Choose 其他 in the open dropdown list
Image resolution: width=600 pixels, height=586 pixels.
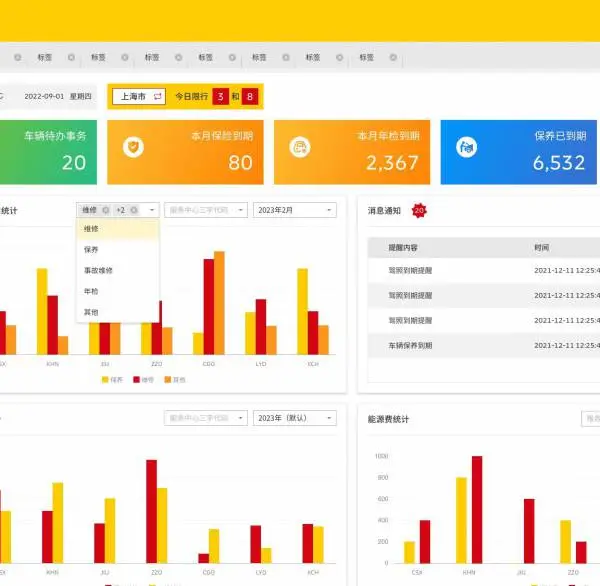click(x=118, y=312)
